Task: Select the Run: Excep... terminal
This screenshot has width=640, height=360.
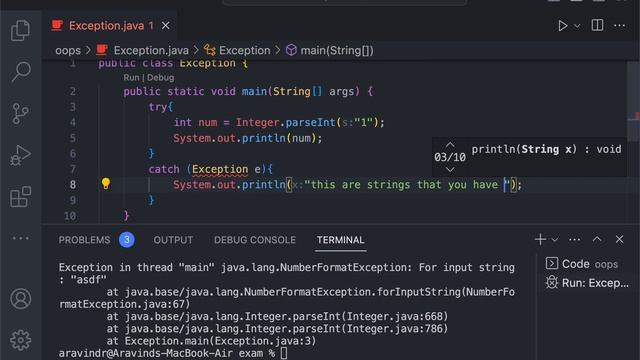Action: coord(587,283)
